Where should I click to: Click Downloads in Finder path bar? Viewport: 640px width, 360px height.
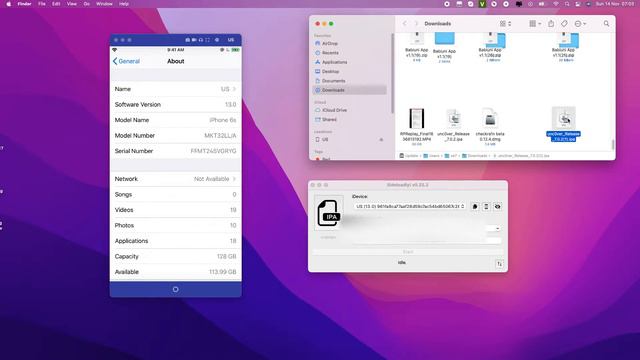[475, 156]
